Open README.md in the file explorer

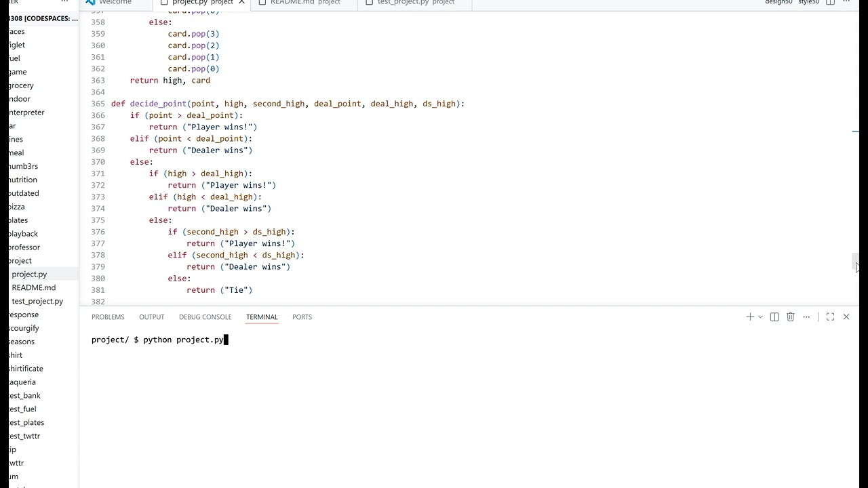33,287
